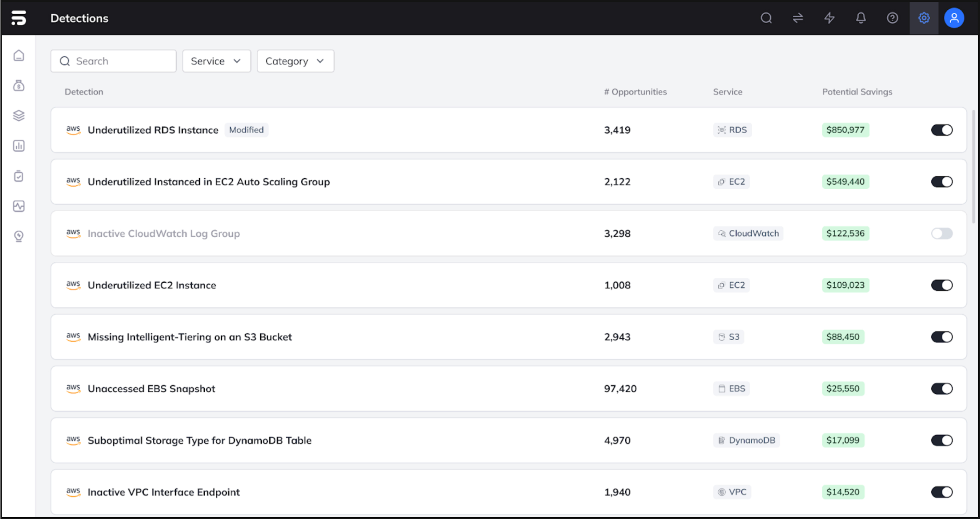Open the settings gear icon

point(924,18)
